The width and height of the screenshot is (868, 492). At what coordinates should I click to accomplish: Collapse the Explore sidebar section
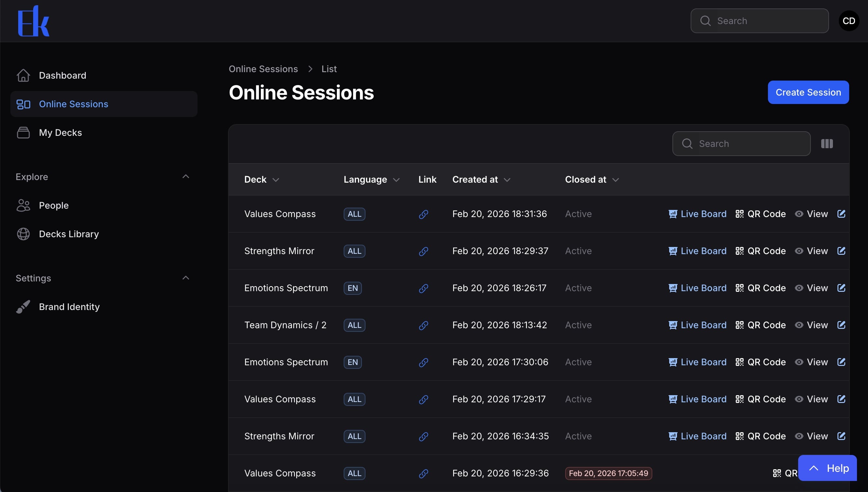pyautogui.click(x=185, y=176)
